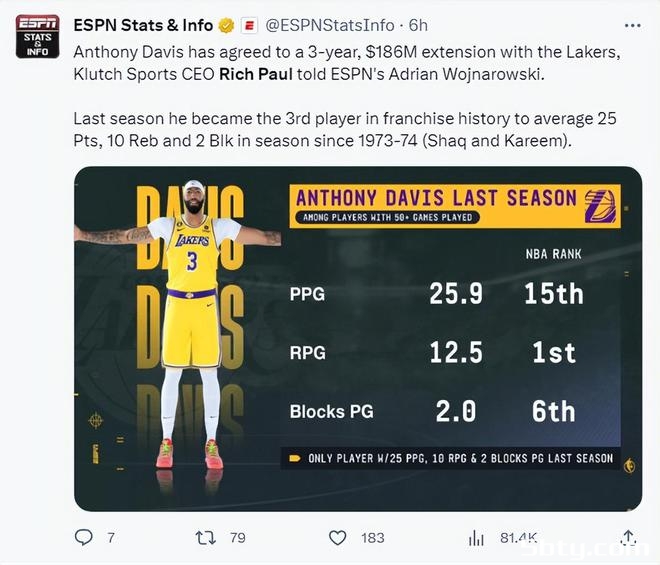660x565 pixels.
Task: Click the share upload arrow icon
Action: point(628,538)
